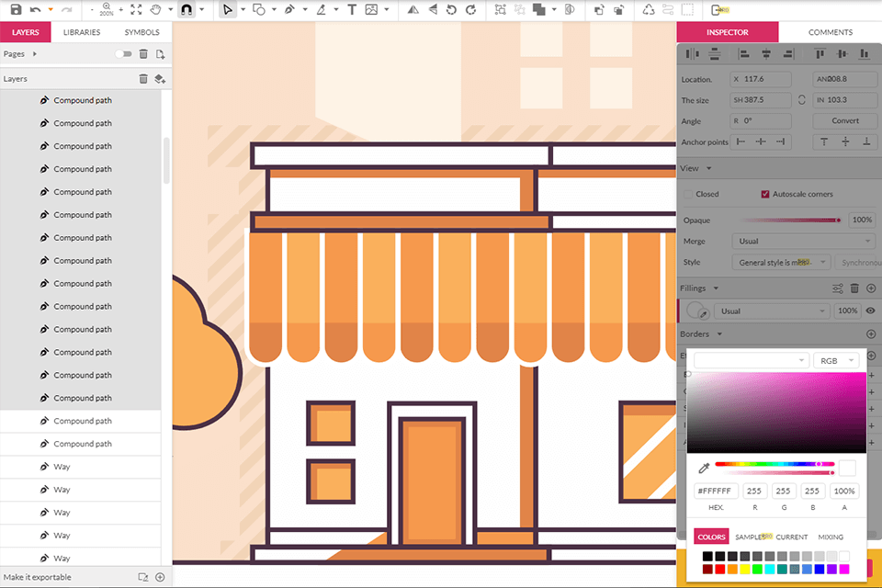
Task: Switch to the Libraries tab
Action: (x=82, y=32)
